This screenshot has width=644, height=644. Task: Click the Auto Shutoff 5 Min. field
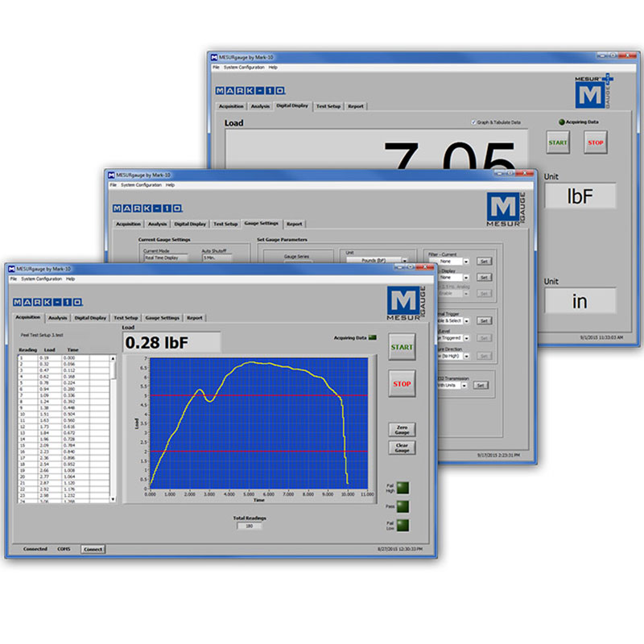(217, 258)
